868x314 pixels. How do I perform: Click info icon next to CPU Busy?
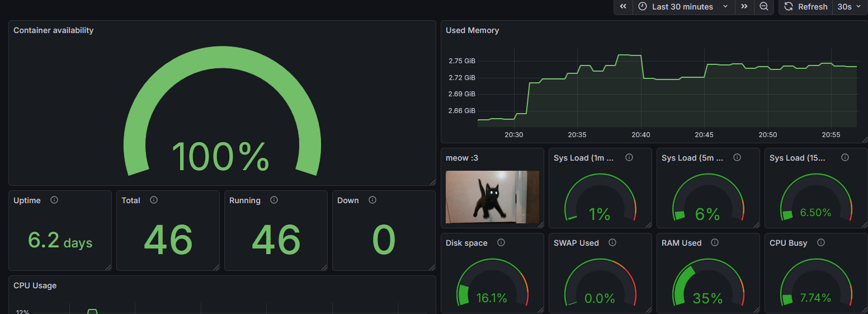coord(821,242)
